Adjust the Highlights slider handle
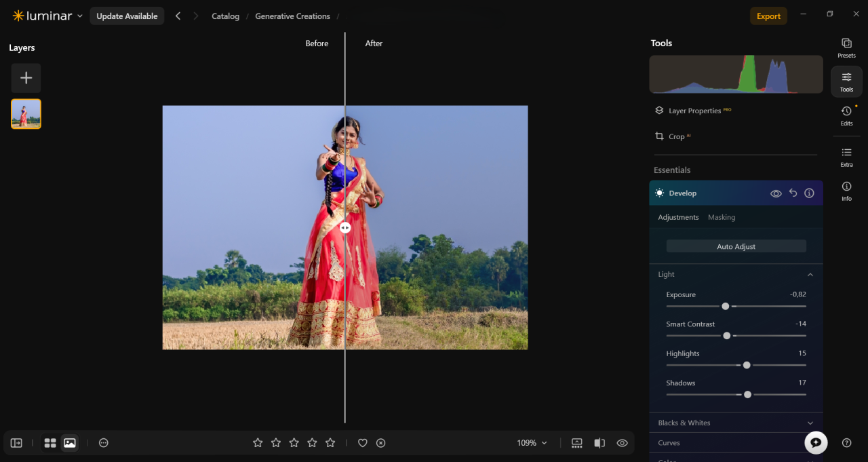Screen dimensions: 868x462 click(747, 365)
